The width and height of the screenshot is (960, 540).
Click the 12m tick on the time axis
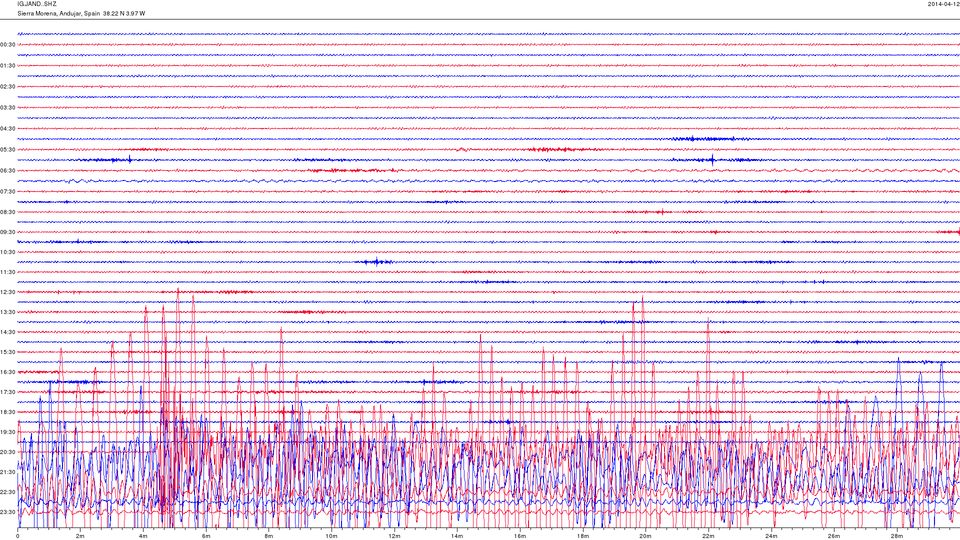tap(394, 536)
